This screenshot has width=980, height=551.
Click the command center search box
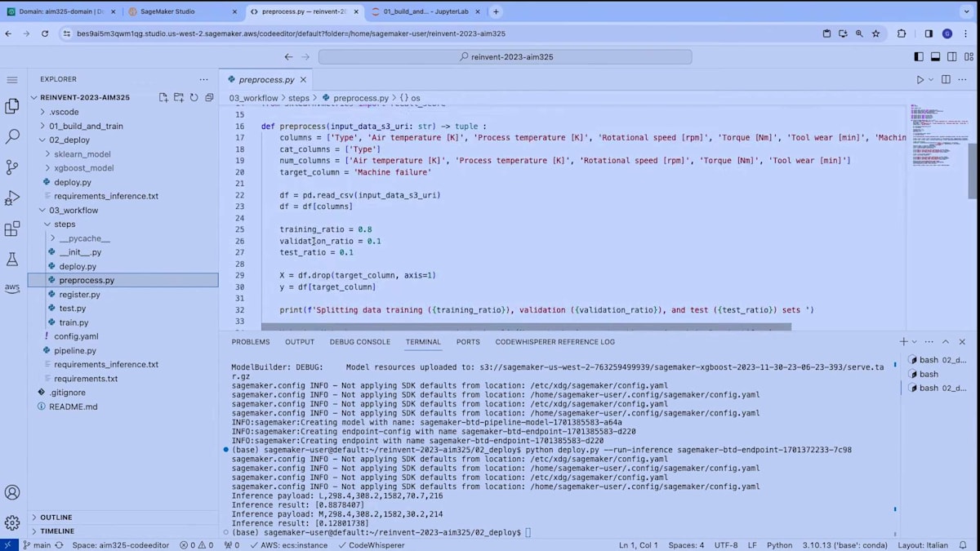click(x=505, y=57)
